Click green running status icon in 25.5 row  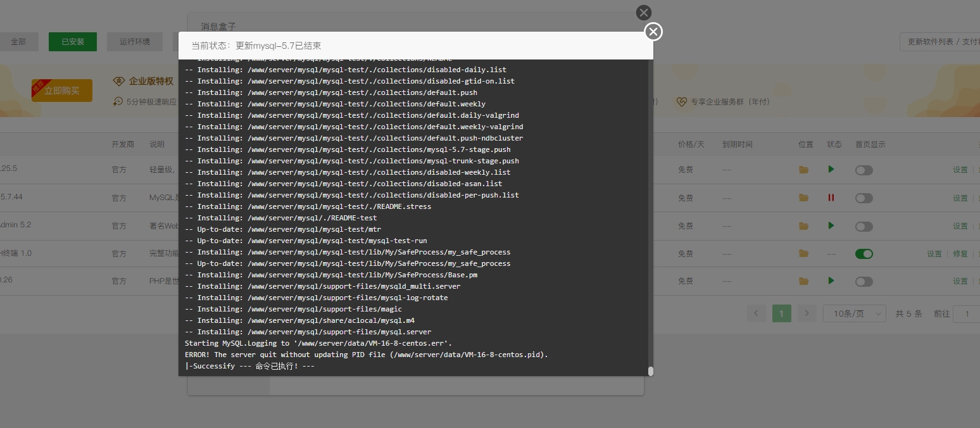(831, 169)
